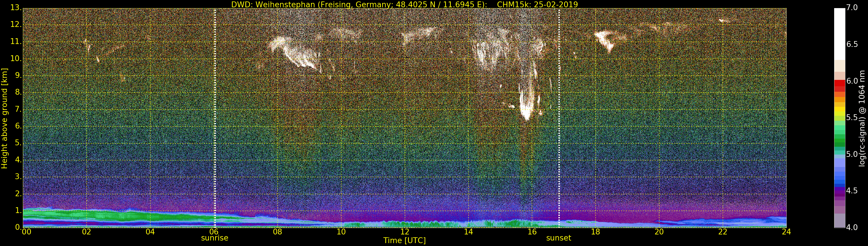The height and width of the screenshot is (246, 868).
Task: Select the "6.5" colorbar scale value
Action: tap(852, 45)
